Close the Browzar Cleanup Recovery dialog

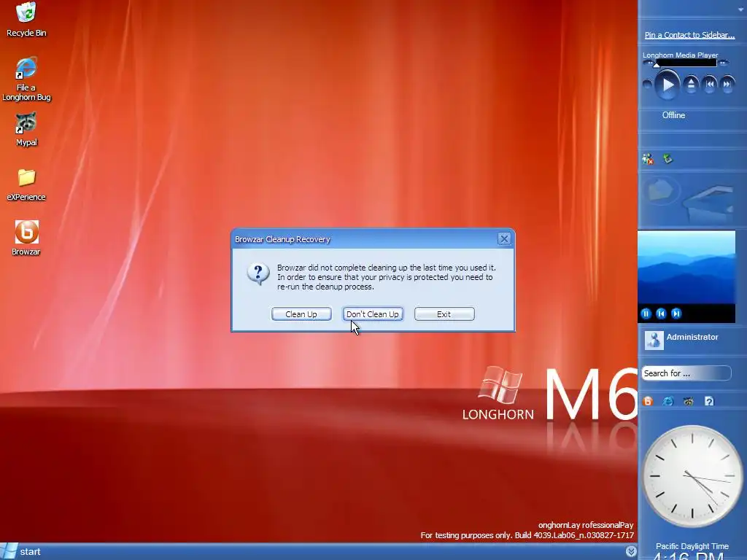504,238
